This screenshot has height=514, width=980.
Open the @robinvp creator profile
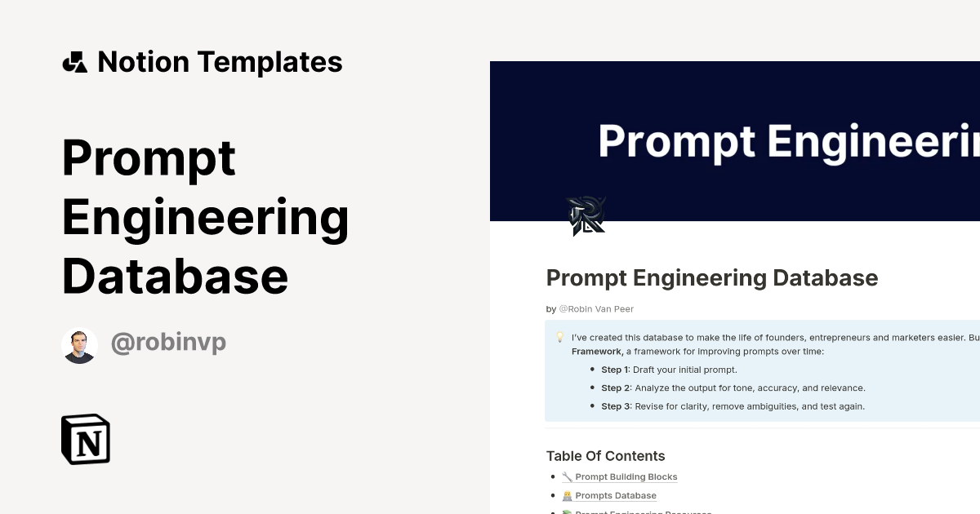[x=168, y=343]
